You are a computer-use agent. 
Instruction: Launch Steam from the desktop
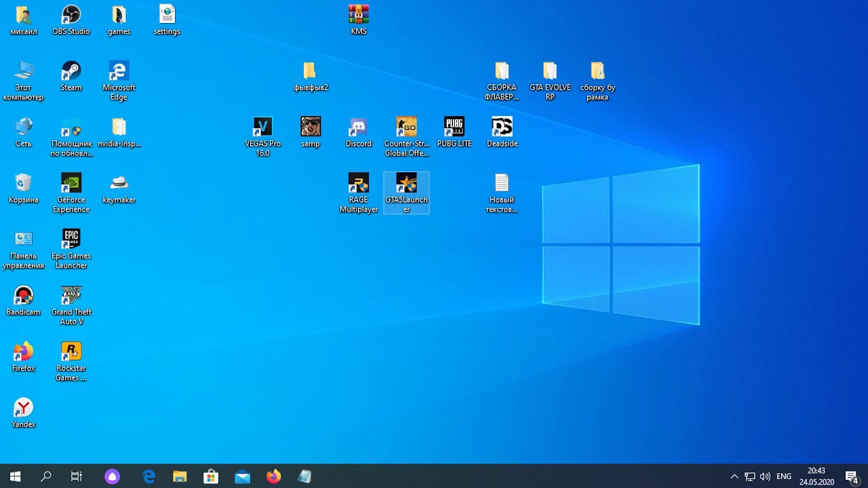71,77
